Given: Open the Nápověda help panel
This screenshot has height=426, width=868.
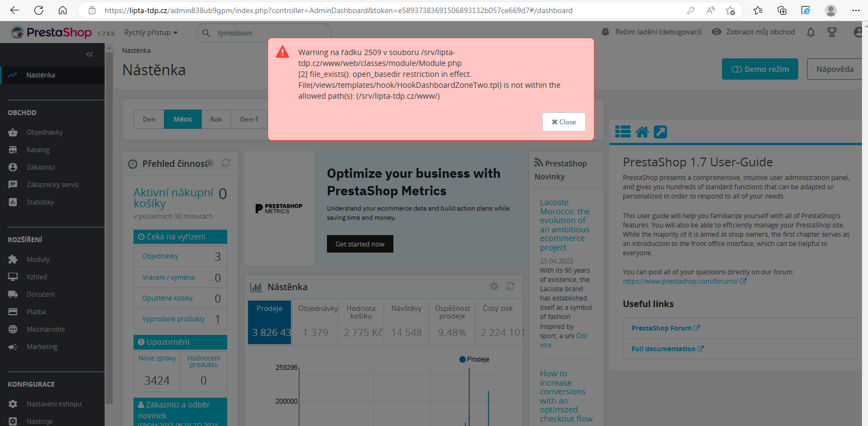Looking at the screenshot, I should tap(835, 69).
